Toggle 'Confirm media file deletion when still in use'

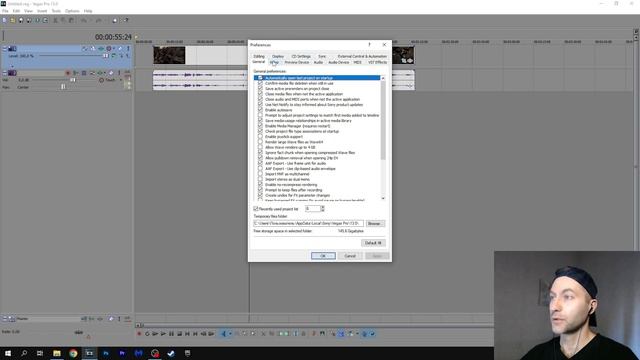tap(260, 83)
